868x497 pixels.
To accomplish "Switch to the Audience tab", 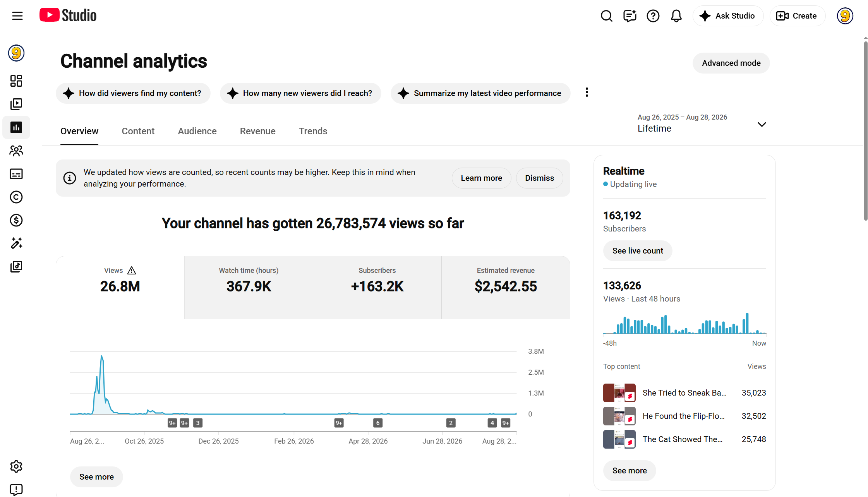I will pos(197,131).
